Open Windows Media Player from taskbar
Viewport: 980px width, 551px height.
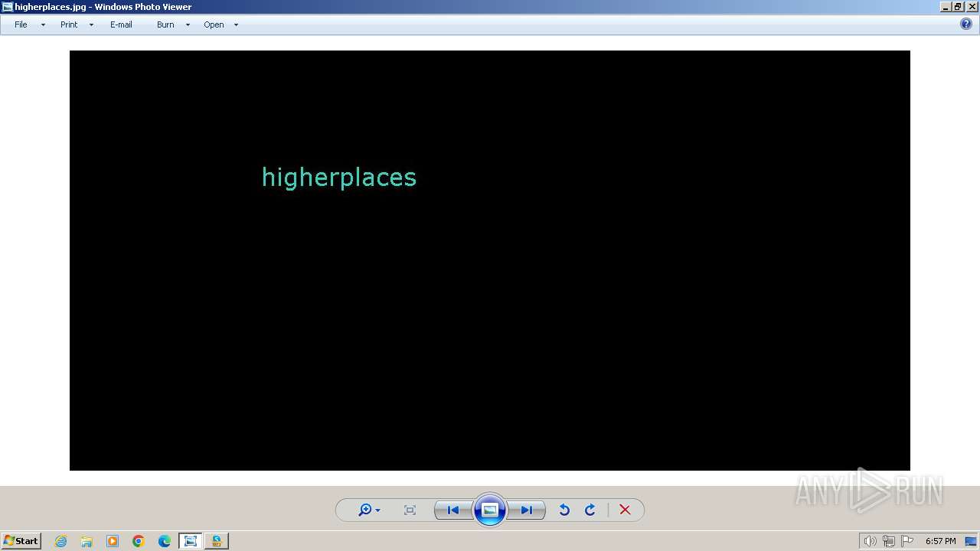pos(113,541)
